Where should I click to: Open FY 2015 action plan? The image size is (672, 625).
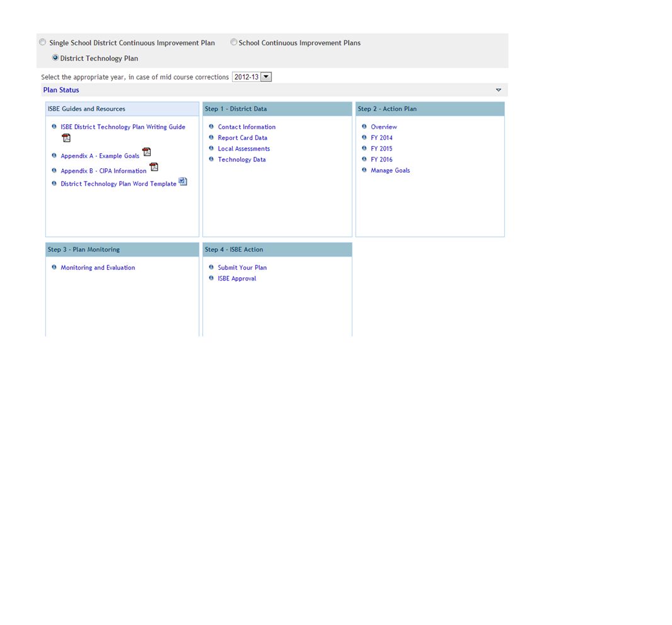381,149
